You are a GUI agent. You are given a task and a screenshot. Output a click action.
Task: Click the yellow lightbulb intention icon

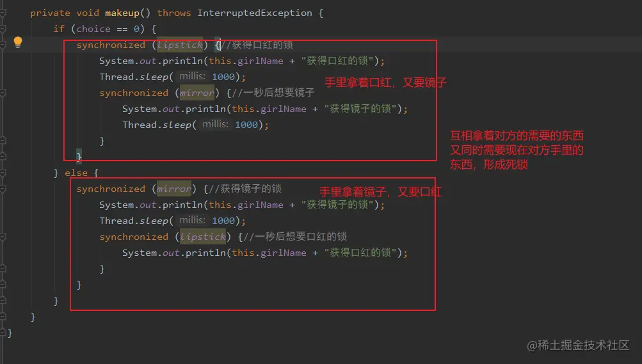[x=18, y=42]
